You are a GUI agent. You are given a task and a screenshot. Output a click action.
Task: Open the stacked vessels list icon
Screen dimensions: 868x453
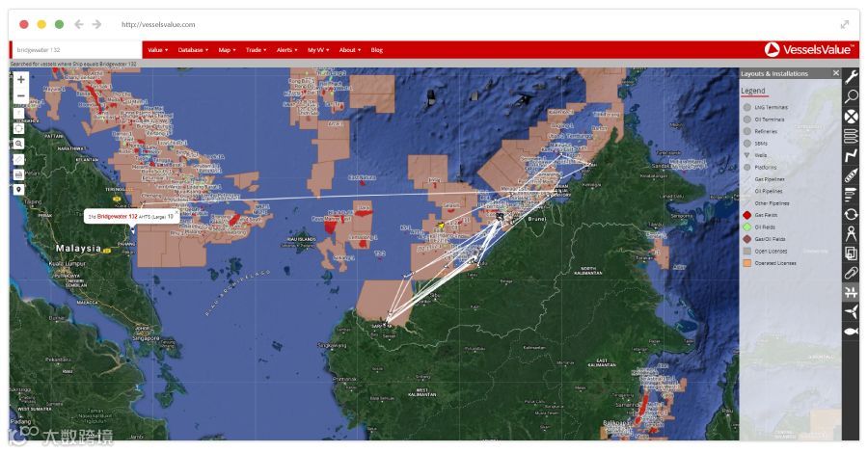(851, 136)
